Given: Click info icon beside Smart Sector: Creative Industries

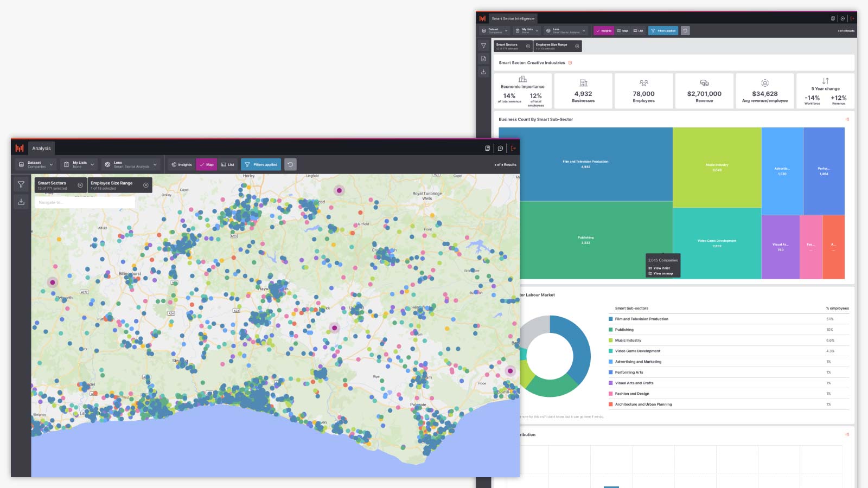Looking at the screenshot, I should (x=570, y=62).
